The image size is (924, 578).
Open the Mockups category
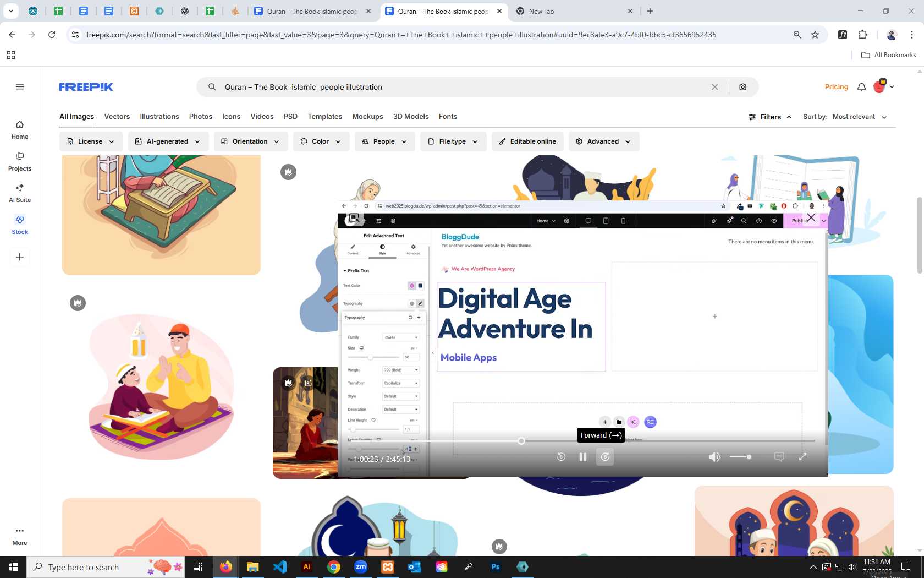click(367, 117)
